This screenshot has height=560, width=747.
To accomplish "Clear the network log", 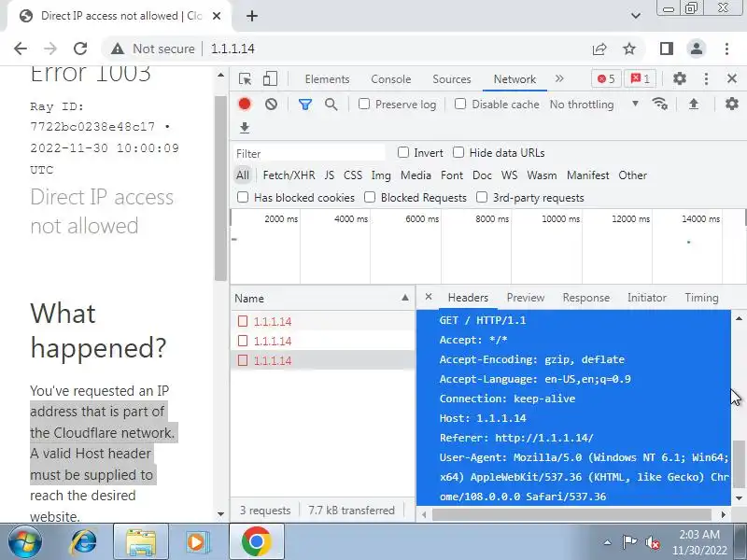I will [x=271, y=105].
